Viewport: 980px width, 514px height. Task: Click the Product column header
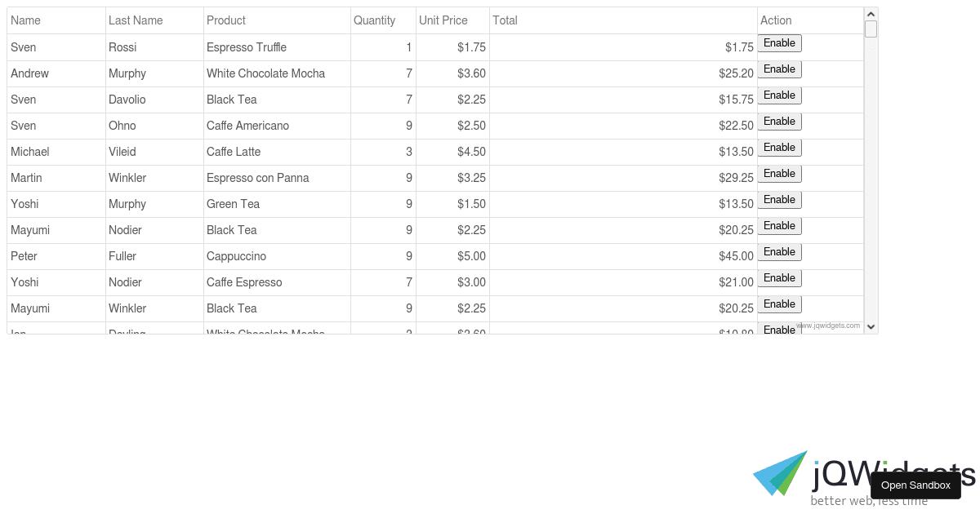(276, 20)
